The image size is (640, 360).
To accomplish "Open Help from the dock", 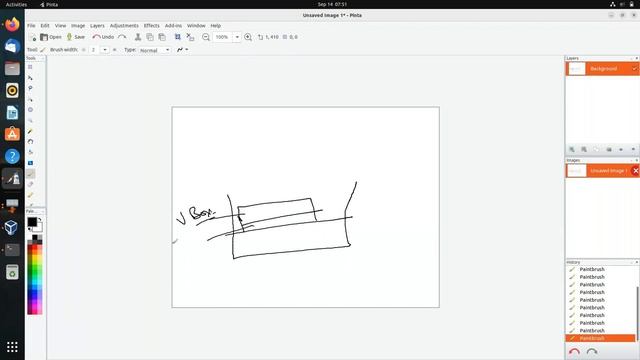I will click(x=12, y=156).
